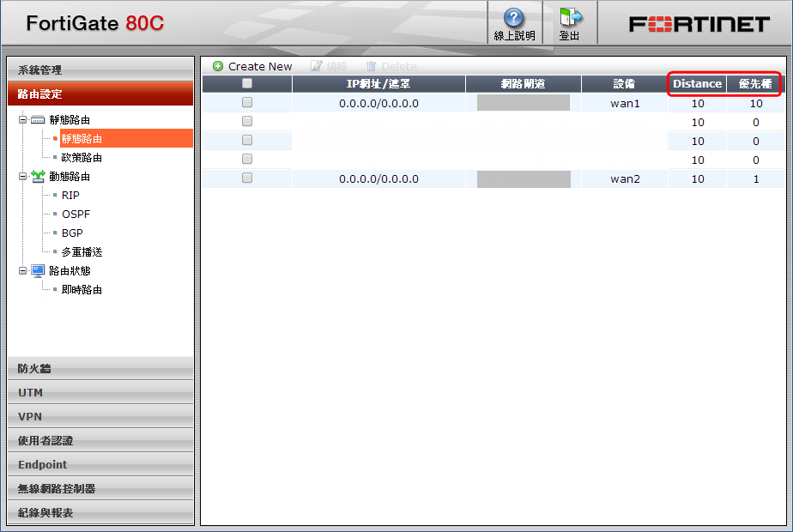Select 即時路由 in the tree
793x532 pixels.
[82, 290]
